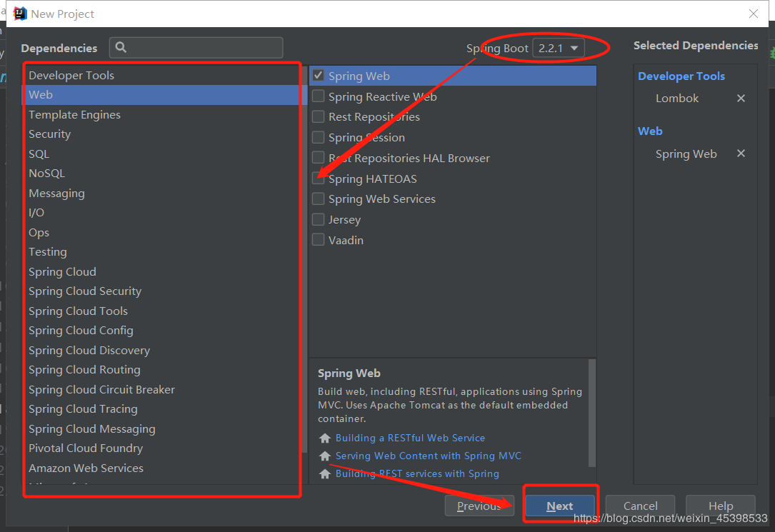Viewport: 775px width, 532px height.
Task: Check the Spring HATEOAS checkbox
Action: pos(319,179)
